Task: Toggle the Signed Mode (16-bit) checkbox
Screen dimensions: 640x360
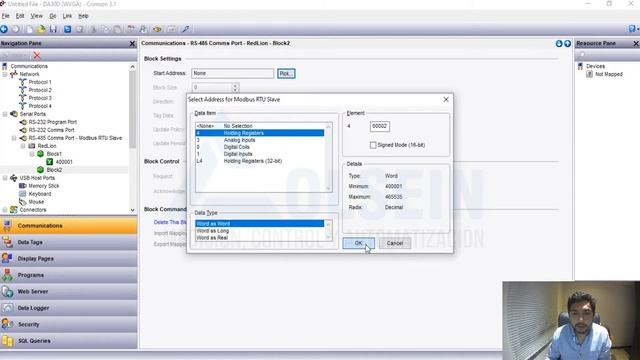Action: coord(373,145)
